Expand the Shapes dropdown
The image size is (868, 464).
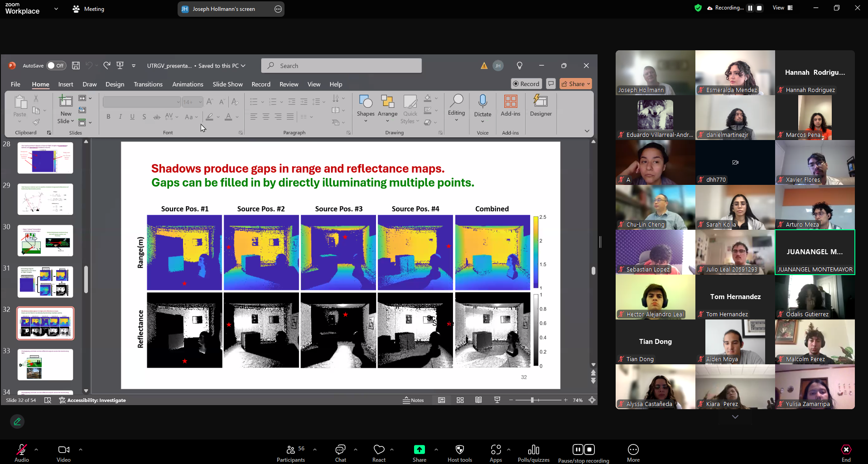pos(366,121)
